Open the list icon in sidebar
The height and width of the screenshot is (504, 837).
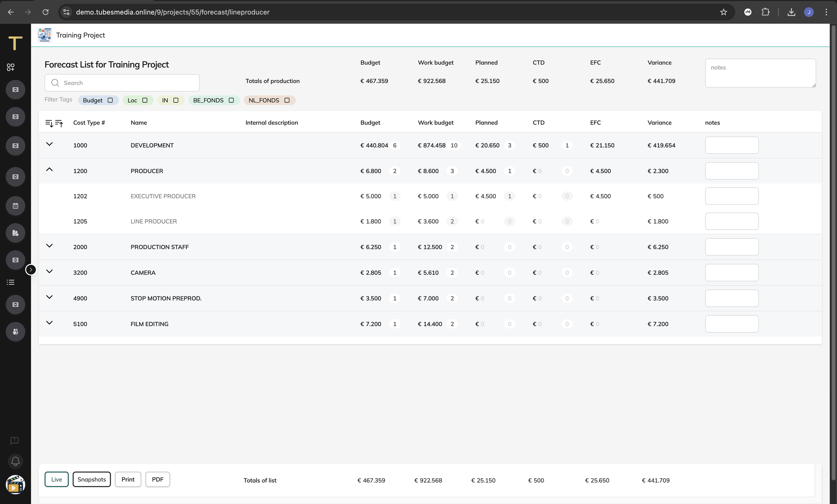click(x=10, y=282)
